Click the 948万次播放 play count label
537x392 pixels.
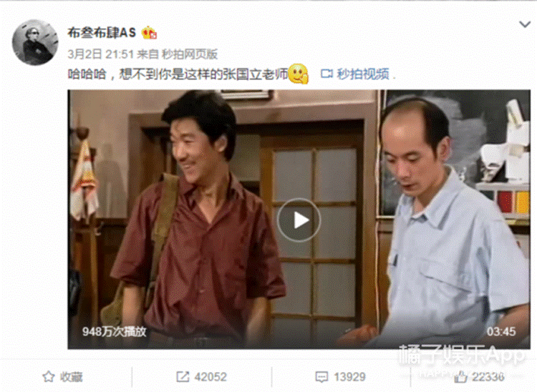point(114,331)
